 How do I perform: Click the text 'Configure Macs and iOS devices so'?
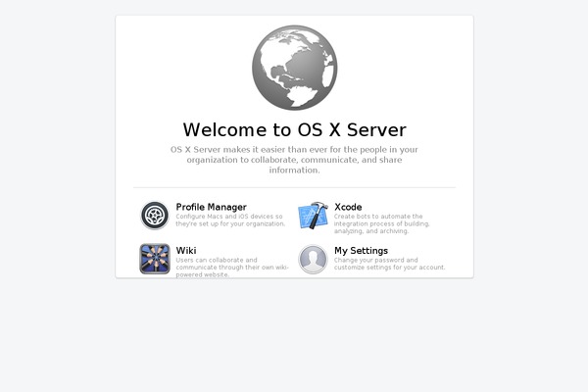[229, 217]
